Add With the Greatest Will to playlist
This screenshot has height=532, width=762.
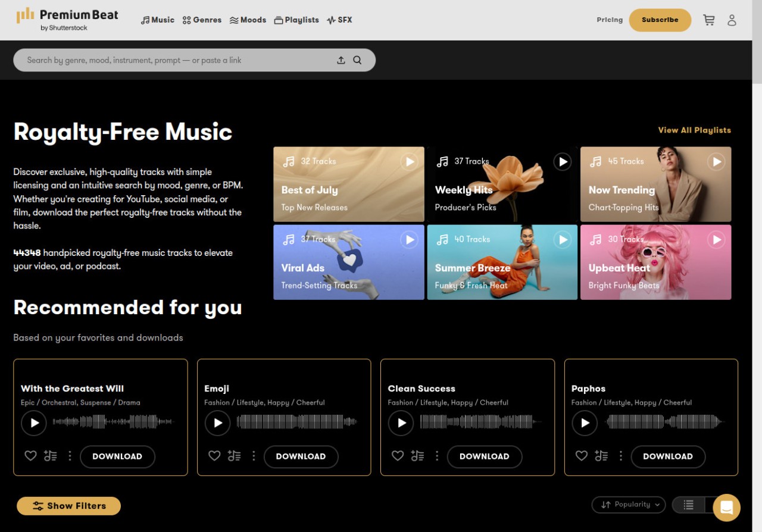pyautogui.click(x=51, y=456)
